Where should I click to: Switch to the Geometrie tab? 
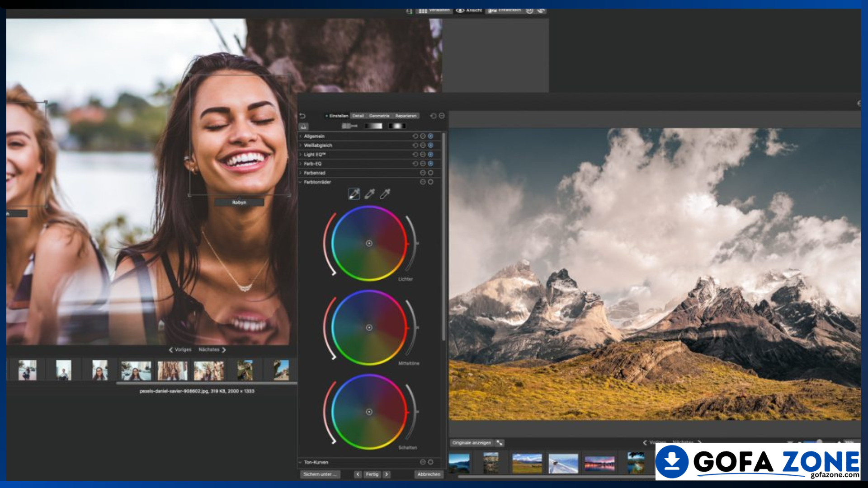tap(379, 116)
